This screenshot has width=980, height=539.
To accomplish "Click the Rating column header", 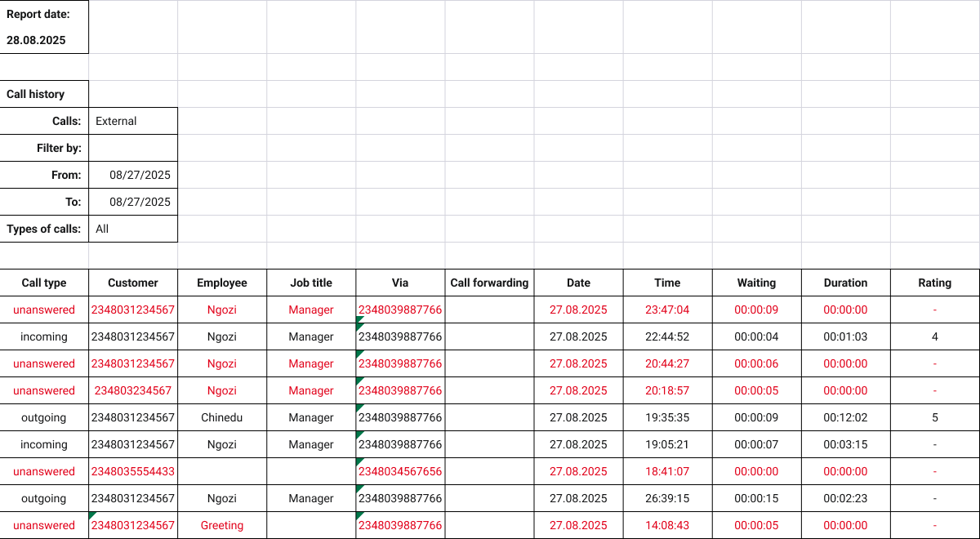I will pyautogui.click(x=934, y=283).
